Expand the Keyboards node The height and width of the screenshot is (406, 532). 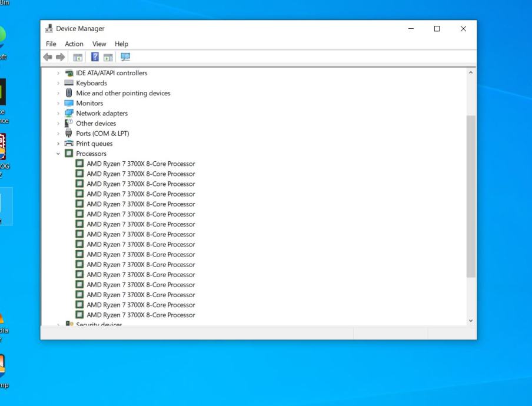pyautogui.click(x=58, y=83)
